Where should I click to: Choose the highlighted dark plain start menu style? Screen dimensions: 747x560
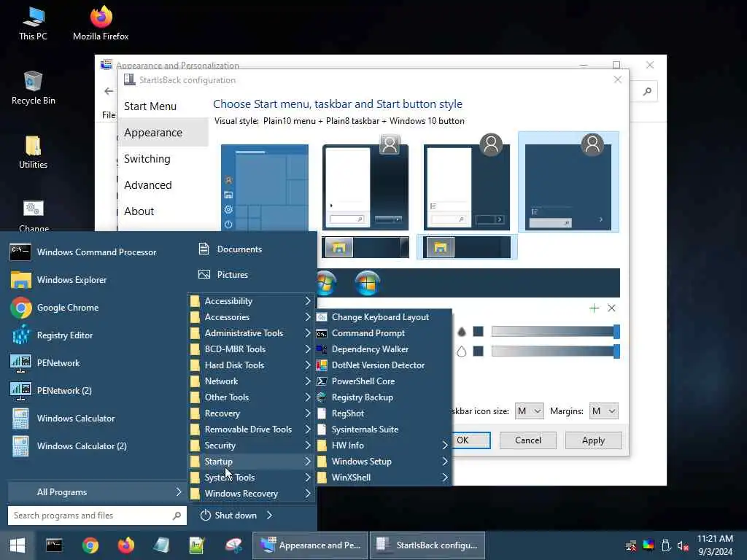click(x=568, y=182)
